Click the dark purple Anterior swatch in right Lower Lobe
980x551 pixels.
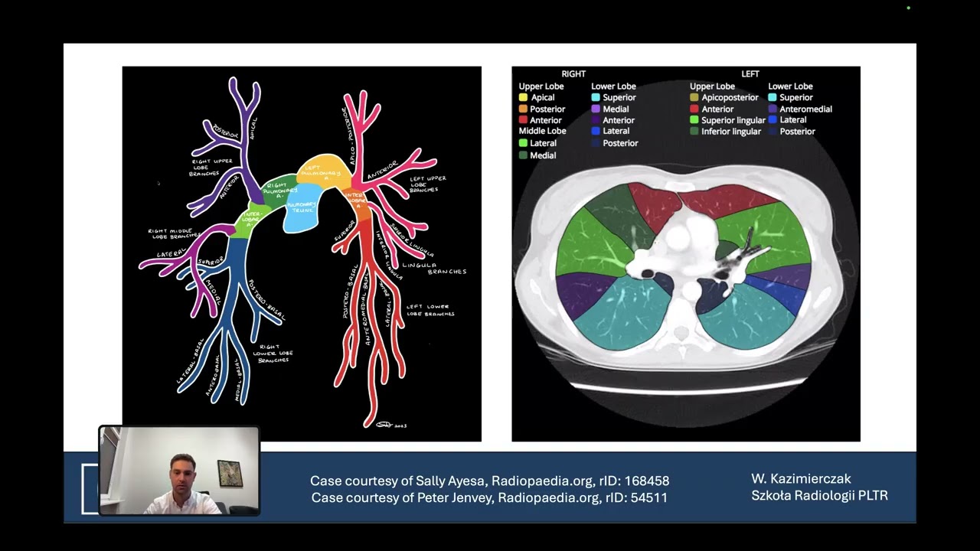coord(596,120)
